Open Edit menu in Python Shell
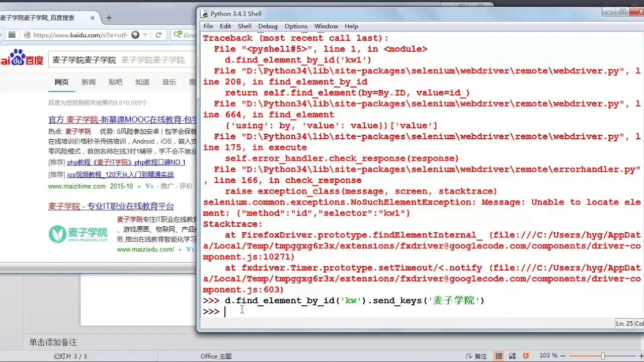This screenshot has height=362, width=644. (225, 26)
